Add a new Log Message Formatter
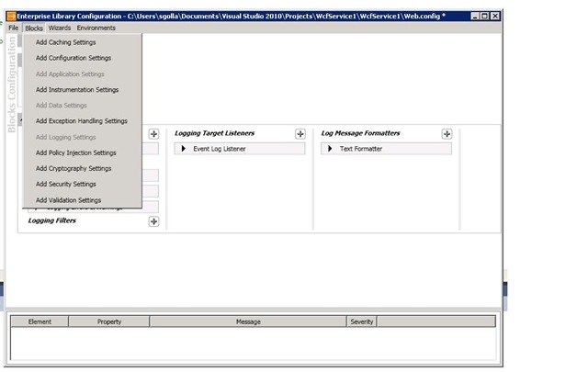The width and height of the screenshot is (588, 372). click(x=447, y=134)
